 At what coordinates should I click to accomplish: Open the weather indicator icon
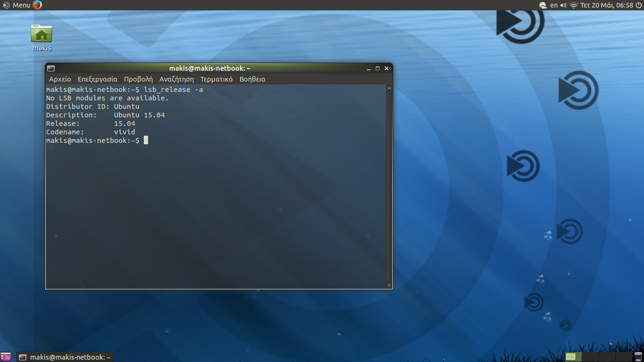(543, 5)
